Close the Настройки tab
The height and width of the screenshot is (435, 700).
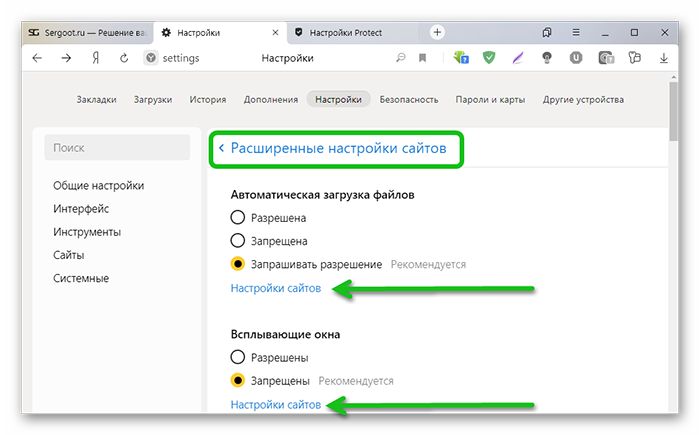275,33
